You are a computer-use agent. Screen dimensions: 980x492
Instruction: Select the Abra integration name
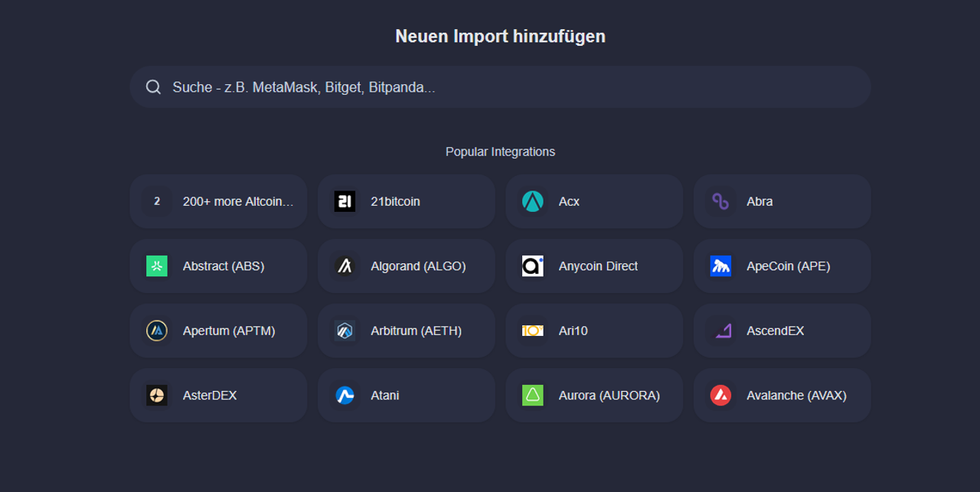click(759, 201)
